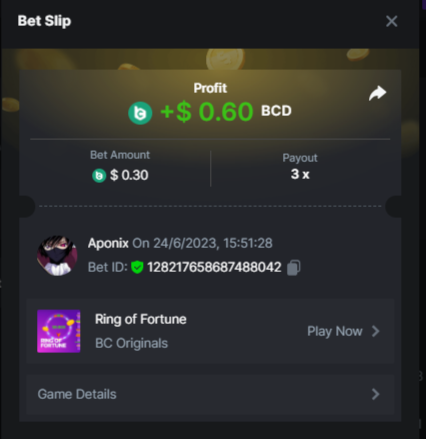
Task: Open Aponix's profile avatar
Action: (x=57, y=256)
